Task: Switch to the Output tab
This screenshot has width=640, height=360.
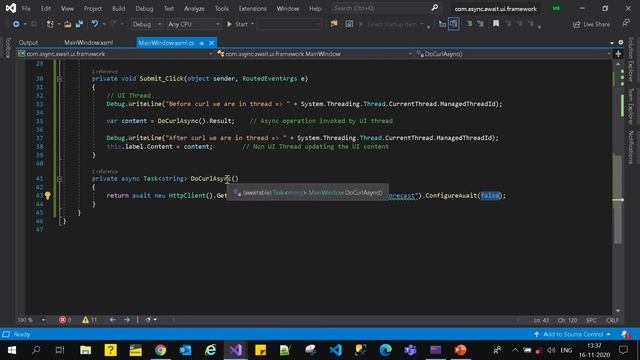Action: (x=28, y=42)
